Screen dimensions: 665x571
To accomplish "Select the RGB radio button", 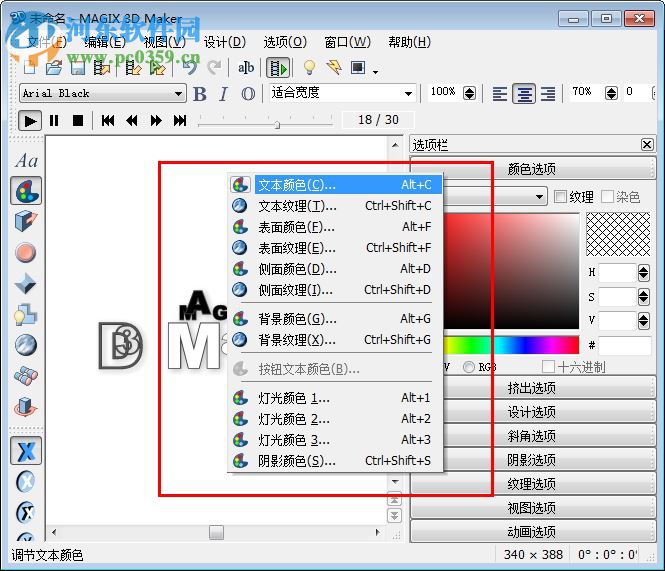I will [x=469, y=367].
